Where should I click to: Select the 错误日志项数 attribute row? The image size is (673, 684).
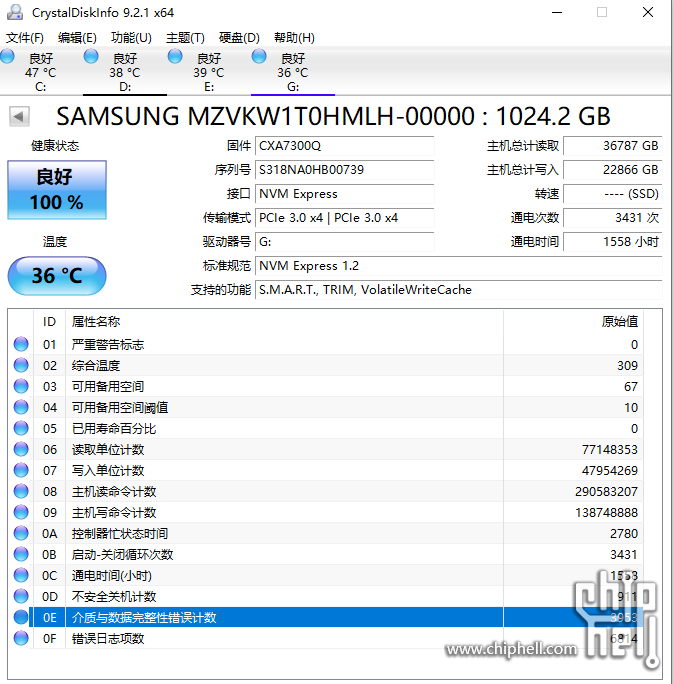point(325,639)
